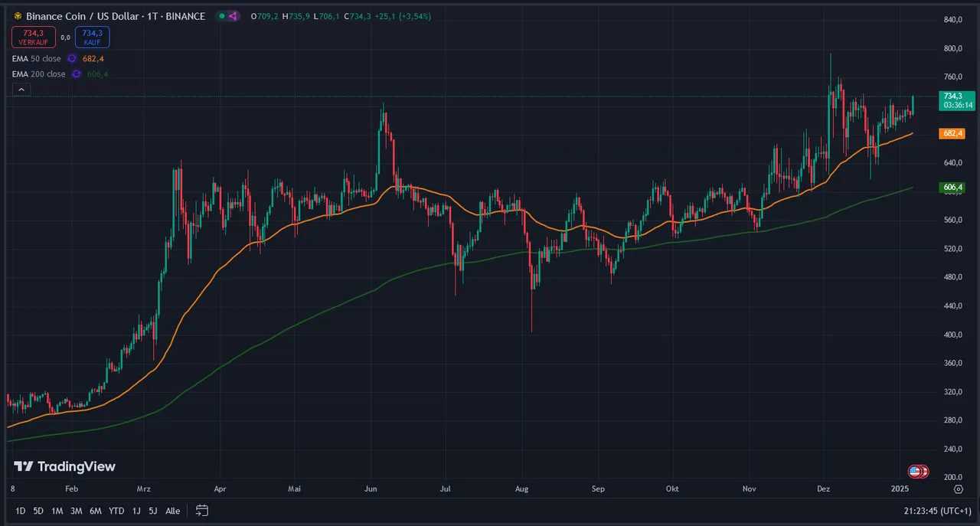
Task: Click the TradingView logo
Action: click(x=65, y=466)
